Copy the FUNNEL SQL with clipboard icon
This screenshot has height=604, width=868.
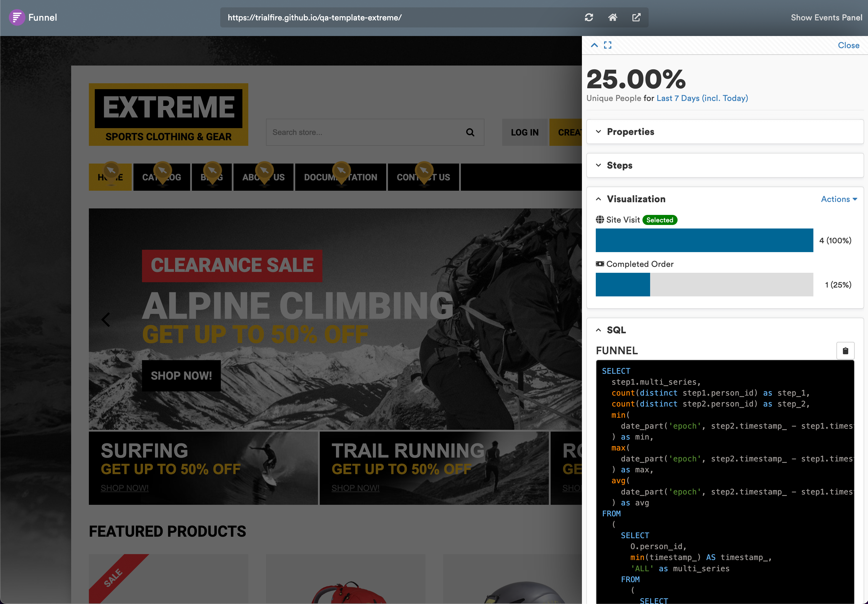[845, 351]
